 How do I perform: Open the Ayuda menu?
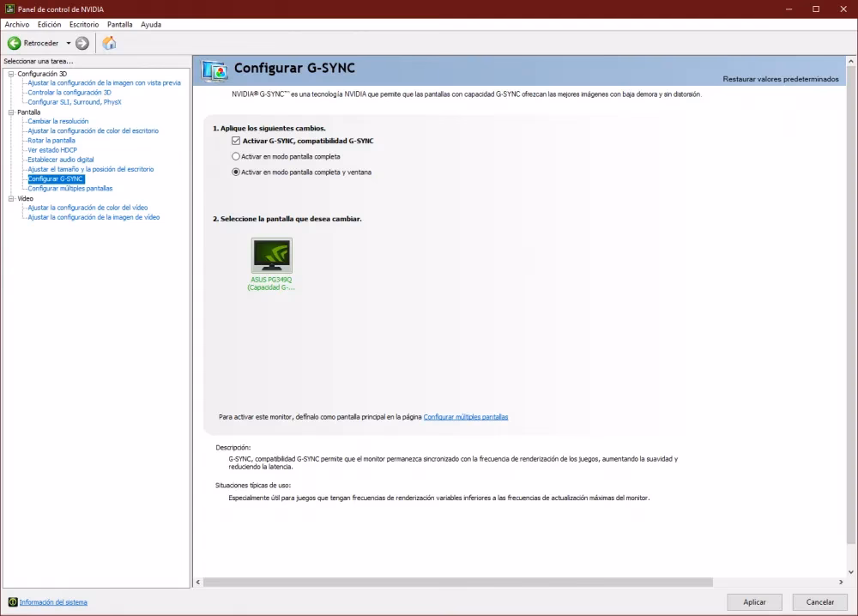tap(151, 25)
